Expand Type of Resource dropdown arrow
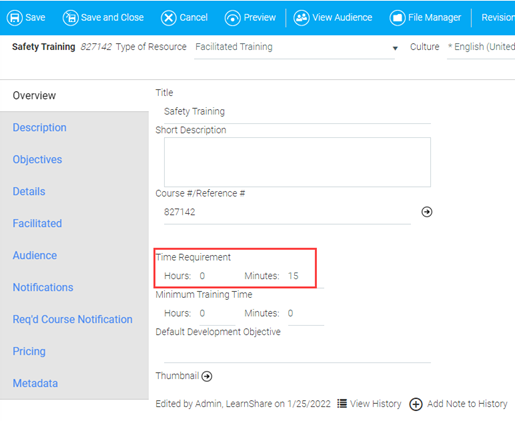This screenshot has height=421, width=515. [395, 48]
